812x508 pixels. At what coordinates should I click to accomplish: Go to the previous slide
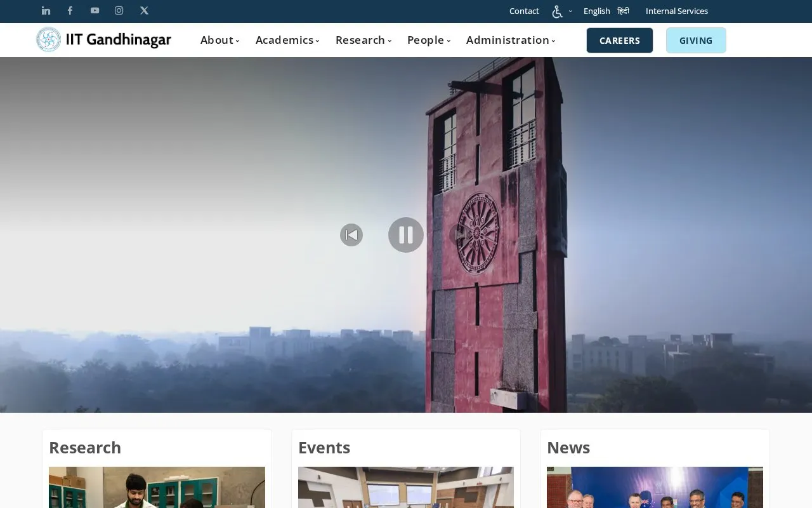351,235
